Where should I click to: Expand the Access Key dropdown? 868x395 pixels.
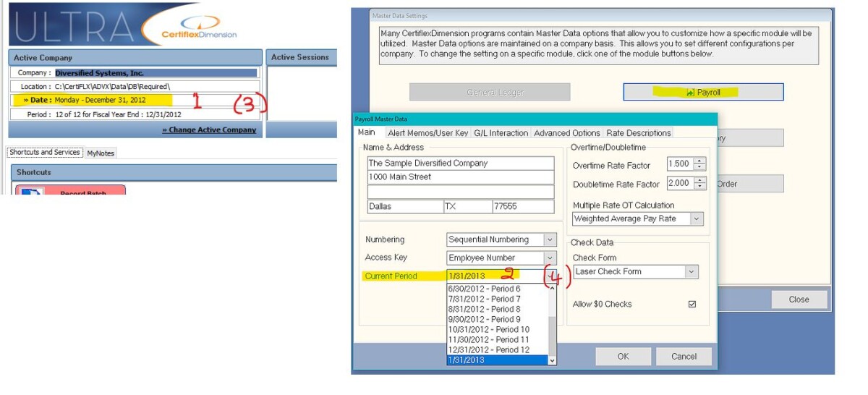click(x=550, y=258)
